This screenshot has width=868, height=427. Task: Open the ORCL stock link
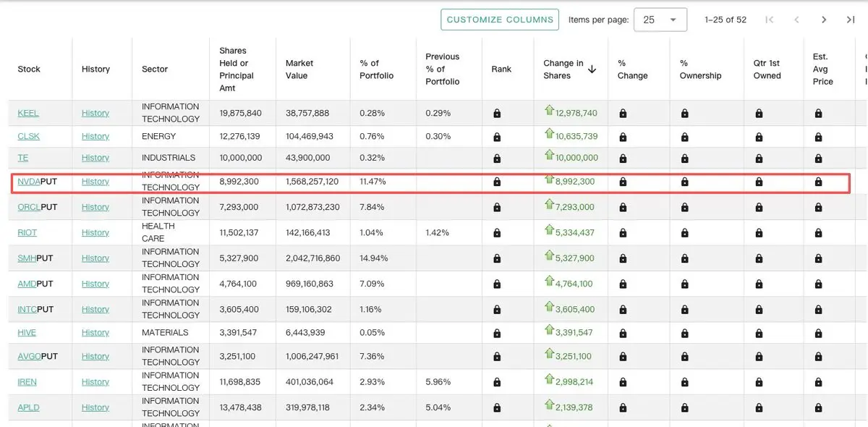point(29,207)
